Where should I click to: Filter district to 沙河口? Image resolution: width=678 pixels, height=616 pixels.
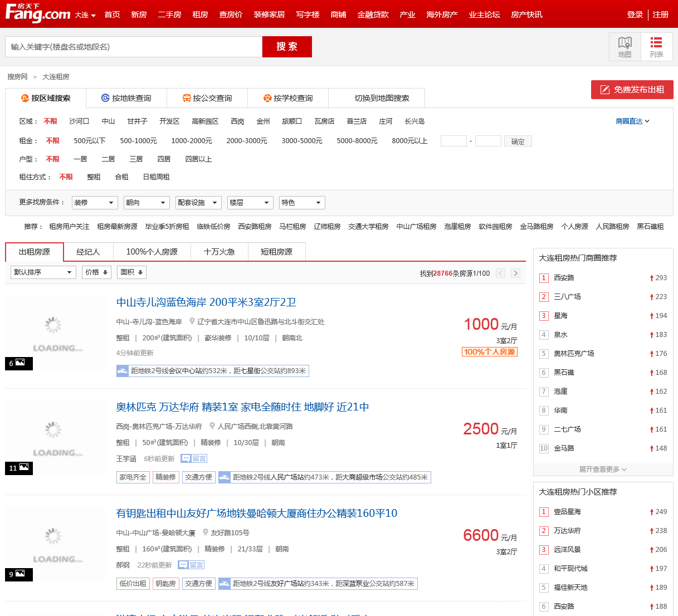coord(79,121)
